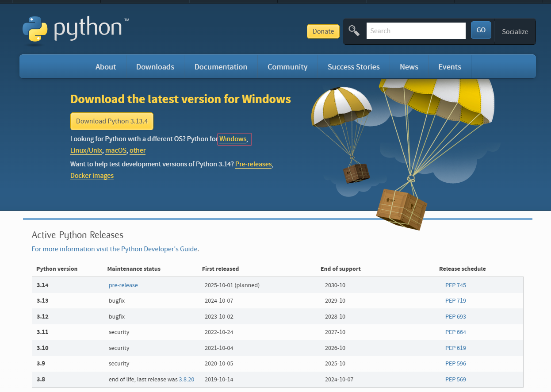The width and height of the screenshot is (551, 392).
Task: Click the 'Active Python Releases' heading
Action: tap(77, 235)
